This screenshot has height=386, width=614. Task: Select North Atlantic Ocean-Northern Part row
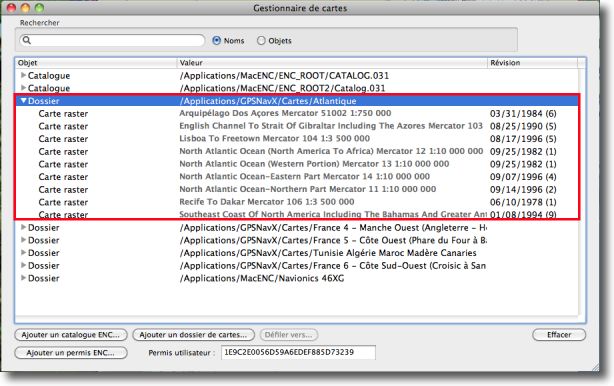pyautogui.click(x=297, y=189)
